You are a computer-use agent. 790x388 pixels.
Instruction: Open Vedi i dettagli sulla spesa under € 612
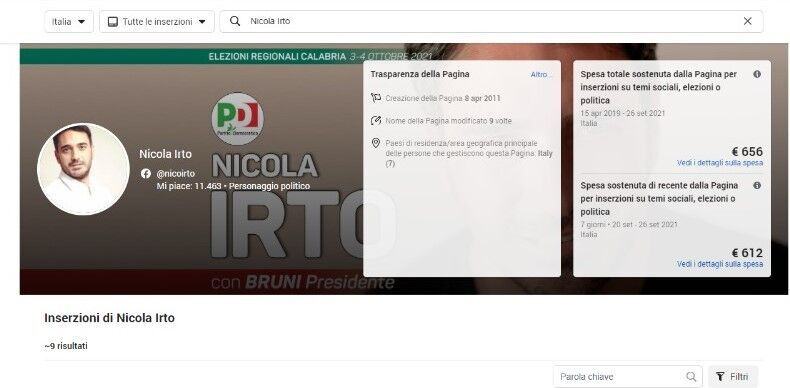point(720,264)
